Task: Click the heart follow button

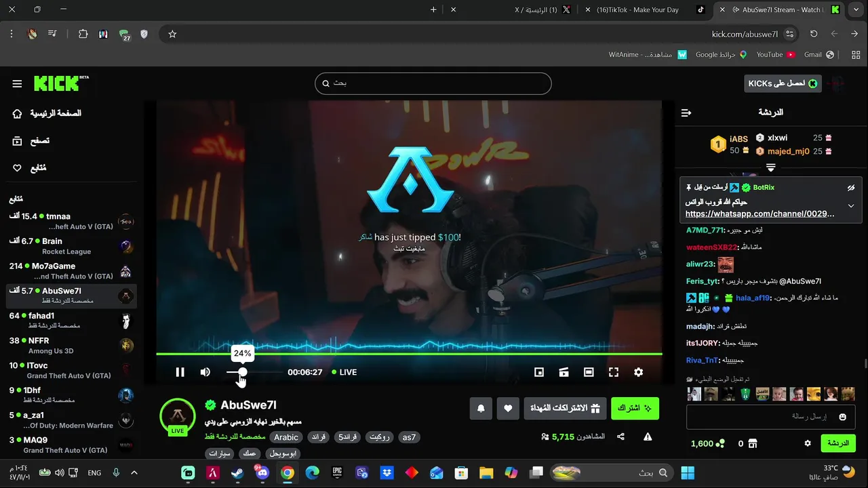Action: 508,408
